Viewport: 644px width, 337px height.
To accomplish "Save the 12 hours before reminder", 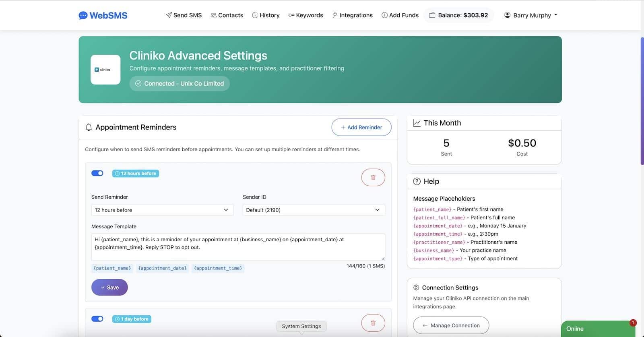I will coord(109,288).
